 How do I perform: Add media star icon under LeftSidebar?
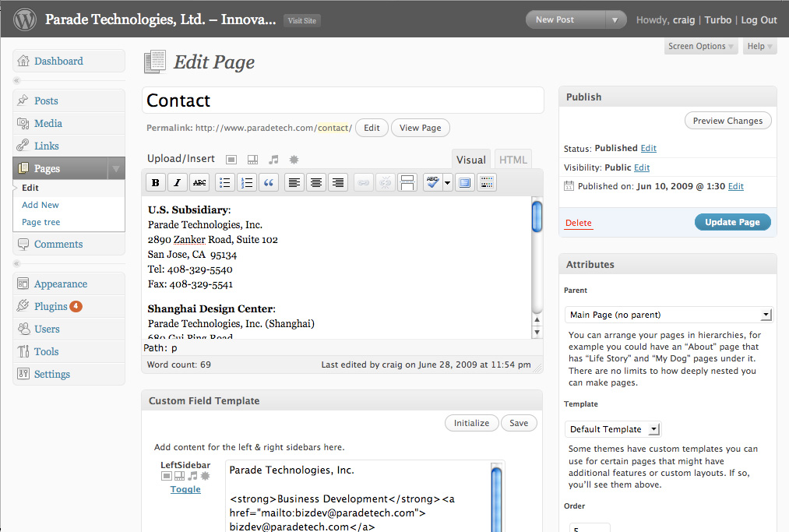[206, 476]
